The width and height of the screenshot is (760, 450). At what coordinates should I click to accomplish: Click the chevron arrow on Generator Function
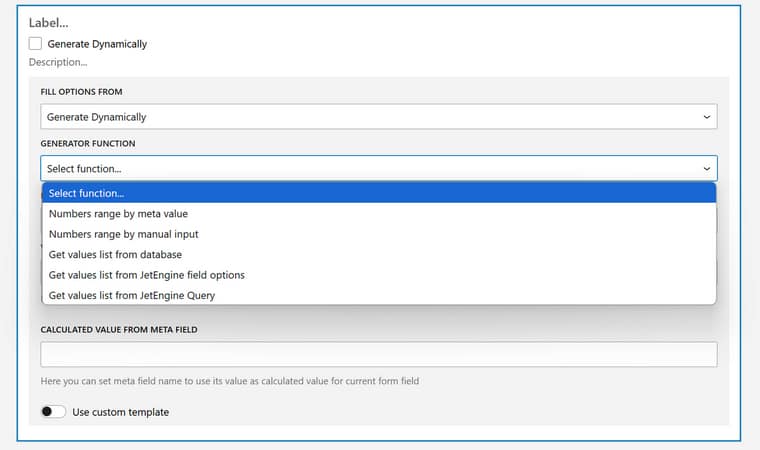coord(707,169)
